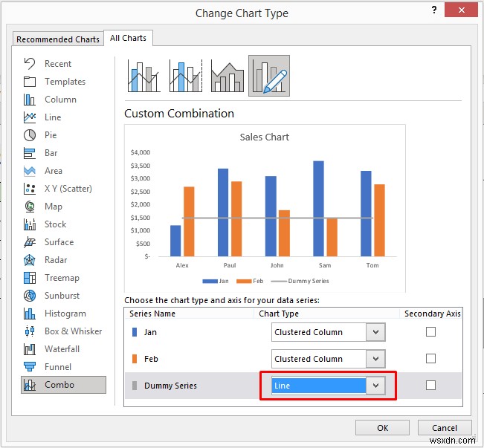Enable Secondary Axis for Dummy Series
The height and width of the screenshot is (448, 484).
tap(430, 385)
